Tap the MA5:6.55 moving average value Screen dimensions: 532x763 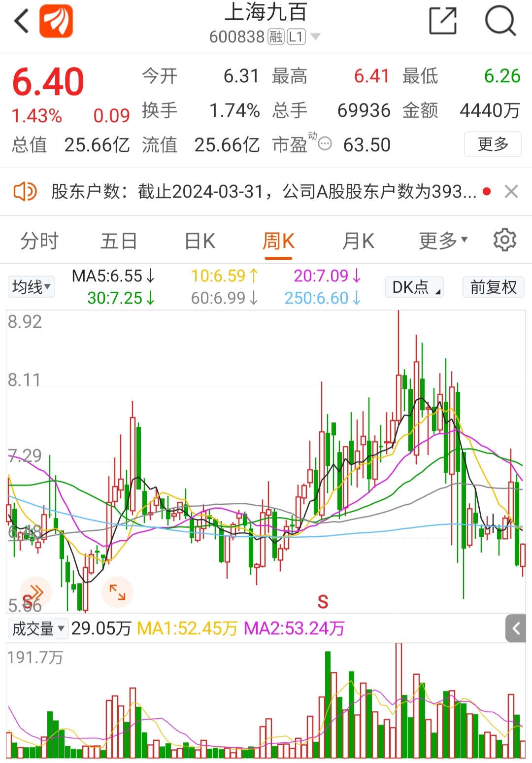(x=113, y=276)
